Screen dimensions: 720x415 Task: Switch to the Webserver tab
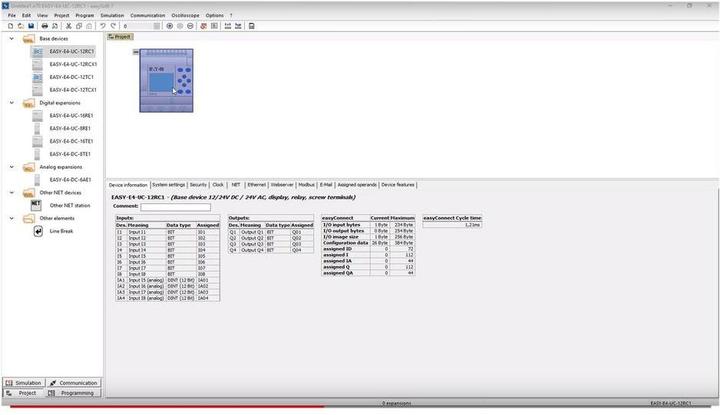click(282, 185)
